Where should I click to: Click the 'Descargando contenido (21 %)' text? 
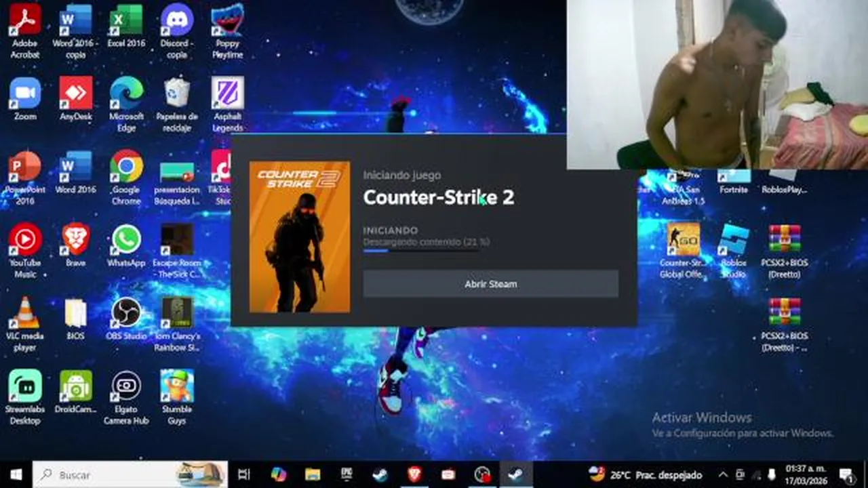pyautogui.click(x=426, y=241)
